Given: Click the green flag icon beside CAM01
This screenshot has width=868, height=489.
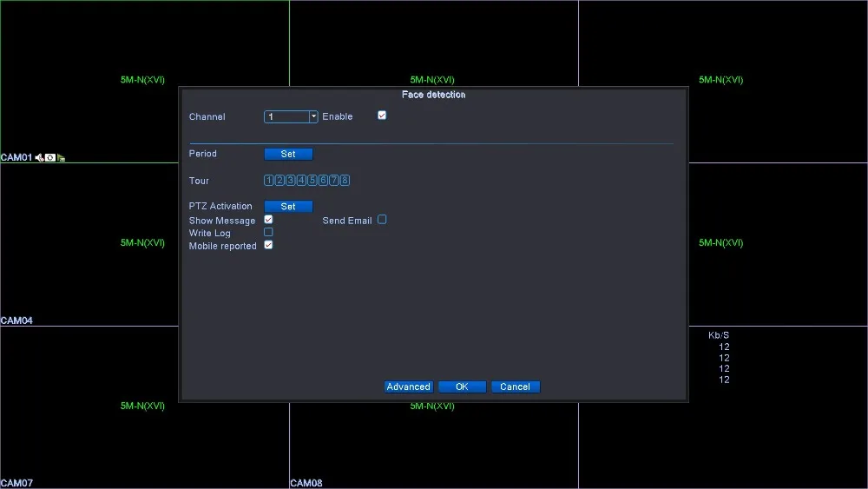Looking at the screenshot, I should [x=61, y=158].
